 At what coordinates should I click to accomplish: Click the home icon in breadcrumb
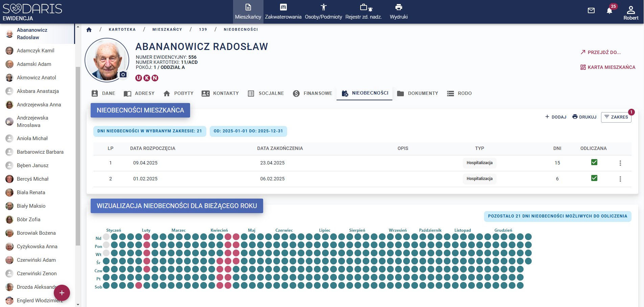click(x=89, y=30)
